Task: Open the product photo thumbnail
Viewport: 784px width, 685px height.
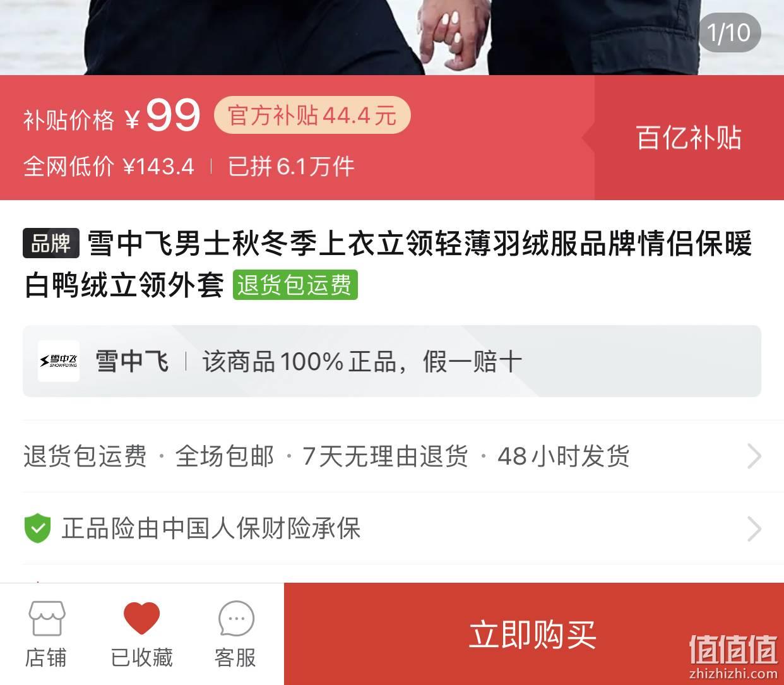Action: point(392,37)
